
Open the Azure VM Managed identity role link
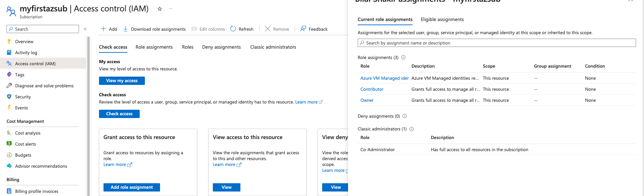click(x=385, y=78)
